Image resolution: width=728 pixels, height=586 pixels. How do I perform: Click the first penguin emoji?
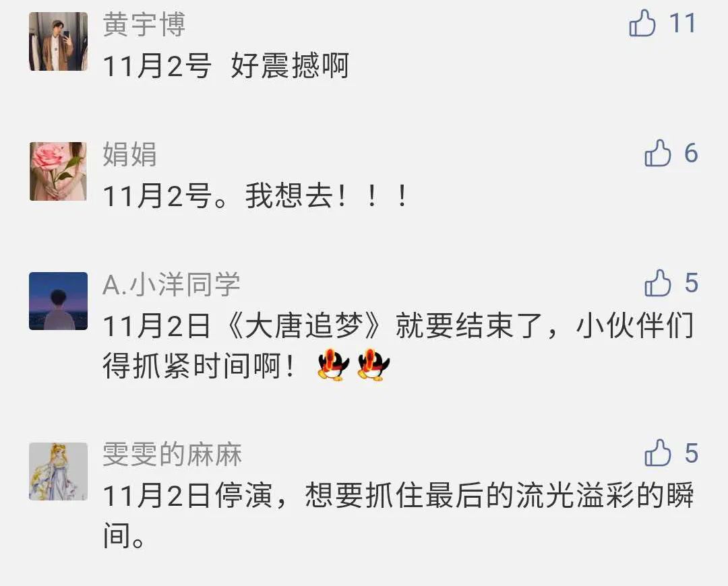(334, 365)
